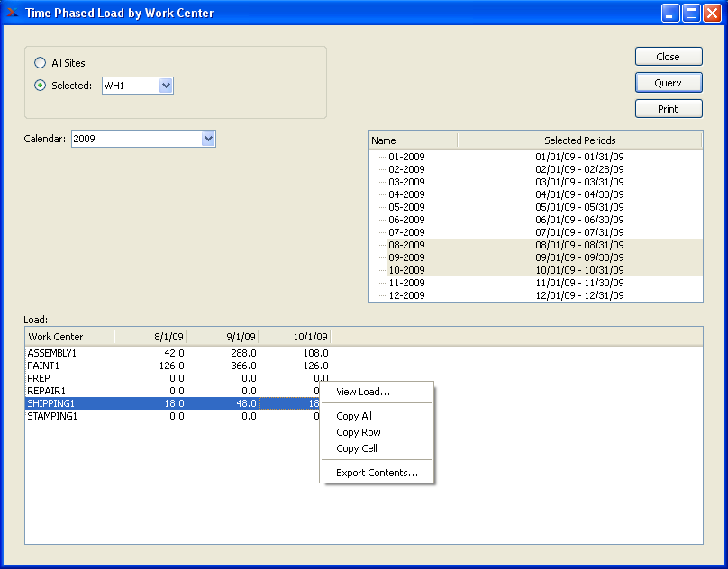Expand the Calendar 2009 dropdown

(208, 139)
